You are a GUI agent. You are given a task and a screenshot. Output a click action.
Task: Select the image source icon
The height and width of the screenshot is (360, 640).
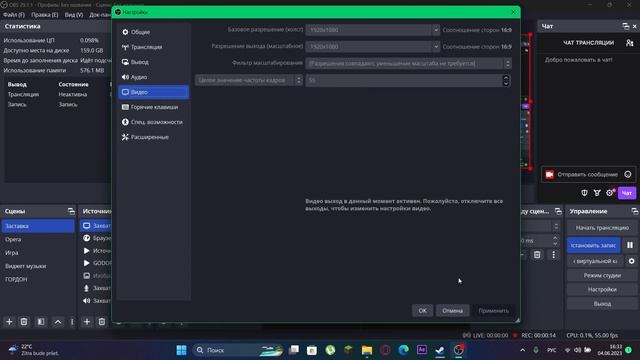pyautogui.click(x=87, y=276)
